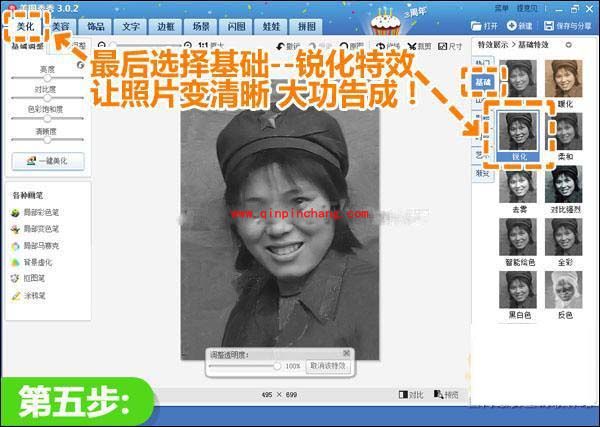This screenshot has height=427, width=600.
Task: Select the 局部彩色笔 brush tool
Action: point(36,212)
